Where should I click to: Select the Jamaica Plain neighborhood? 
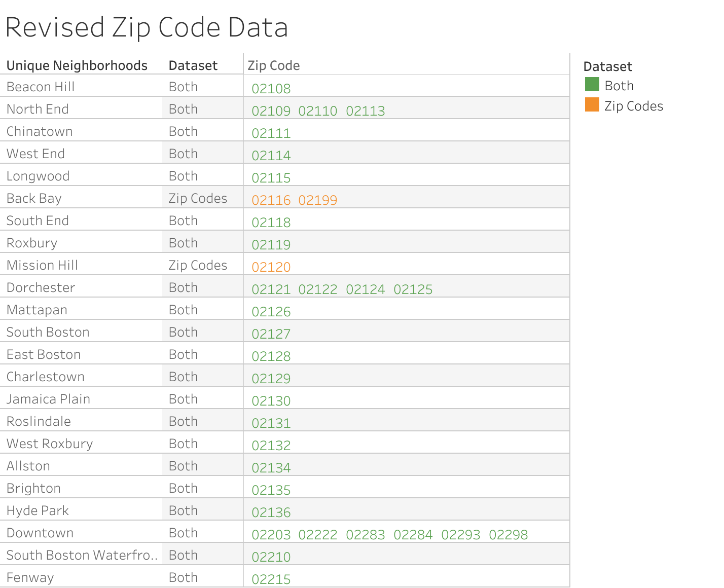click(48, 399)
